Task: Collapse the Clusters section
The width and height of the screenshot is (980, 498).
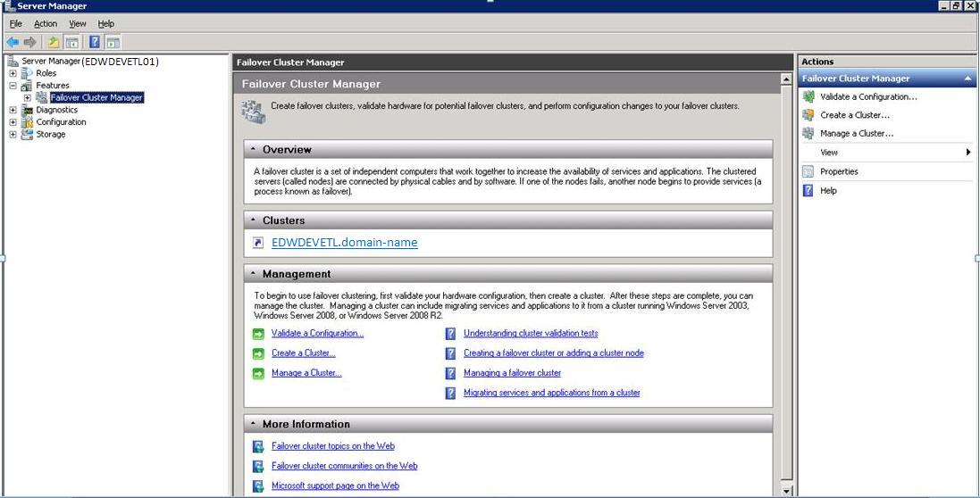Action: pos(253,220)
